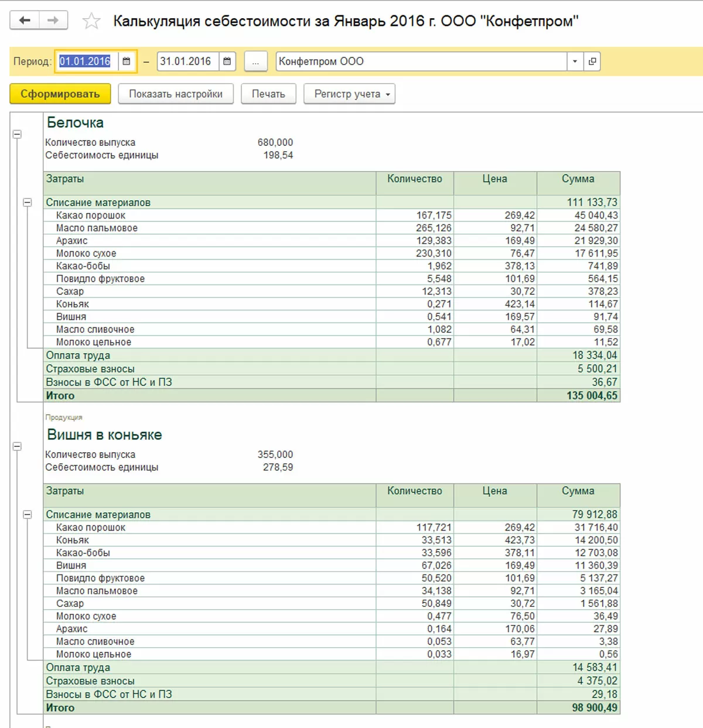
Task: Select the Итого sum cell 135 004,65
Action: (x=578, y=396)
